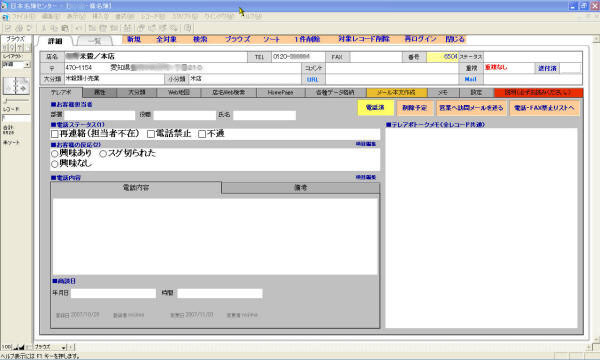Viewport: 600px width, 360px height.
Task: Click the URL link label
Action: (x=313, y=80)
